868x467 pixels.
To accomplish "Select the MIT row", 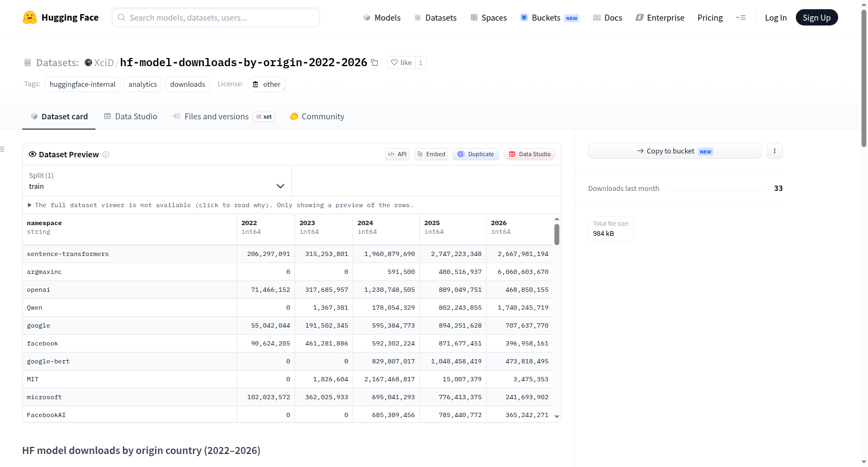I will coord(288,379).
